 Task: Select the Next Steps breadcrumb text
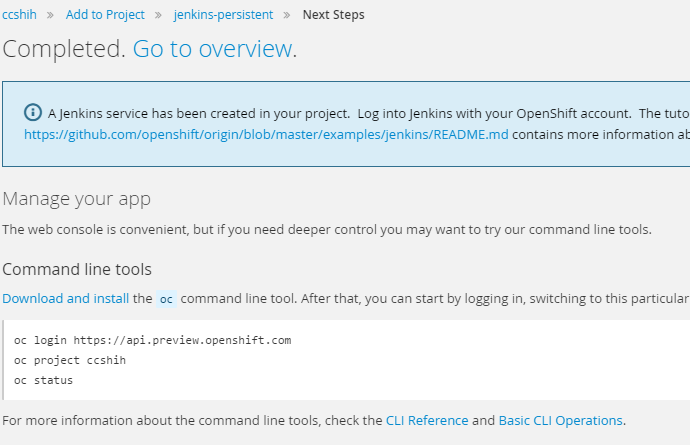[334, 15]
